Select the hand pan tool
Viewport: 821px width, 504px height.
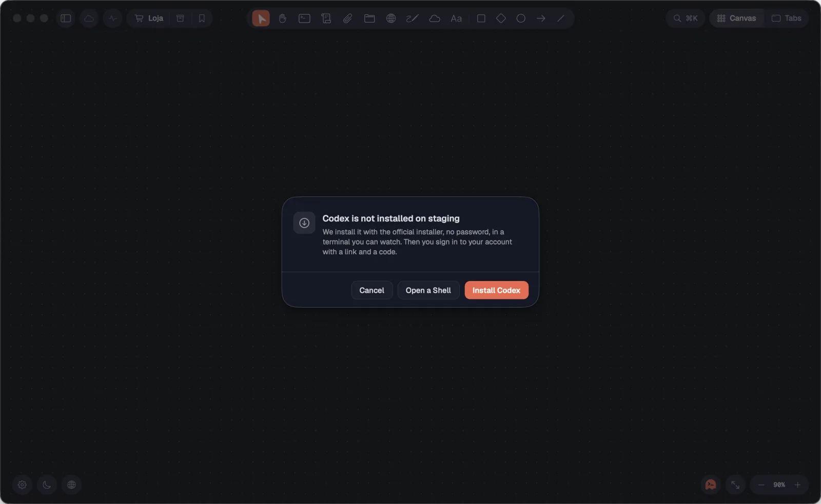283,18
